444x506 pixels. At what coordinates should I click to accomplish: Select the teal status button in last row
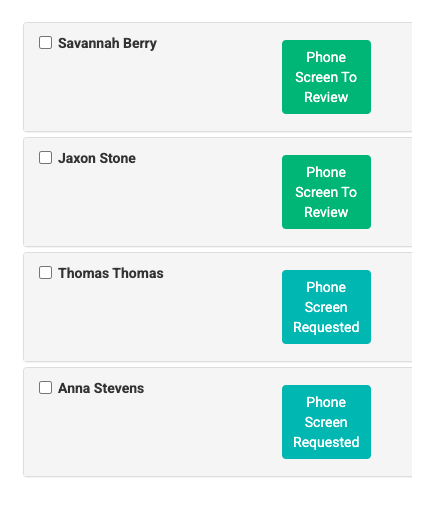(326, 422)
